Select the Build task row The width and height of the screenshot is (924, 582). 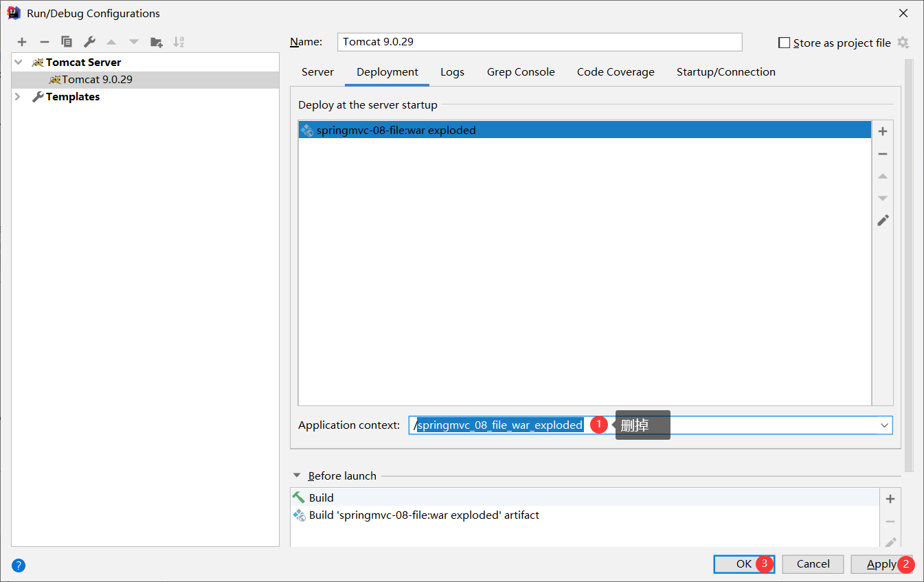click(585, 497)
